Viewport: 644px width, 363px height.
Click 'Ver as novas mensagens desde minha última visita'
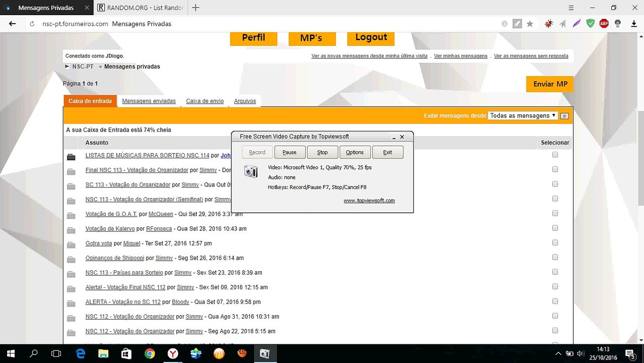tap(369, 56)
